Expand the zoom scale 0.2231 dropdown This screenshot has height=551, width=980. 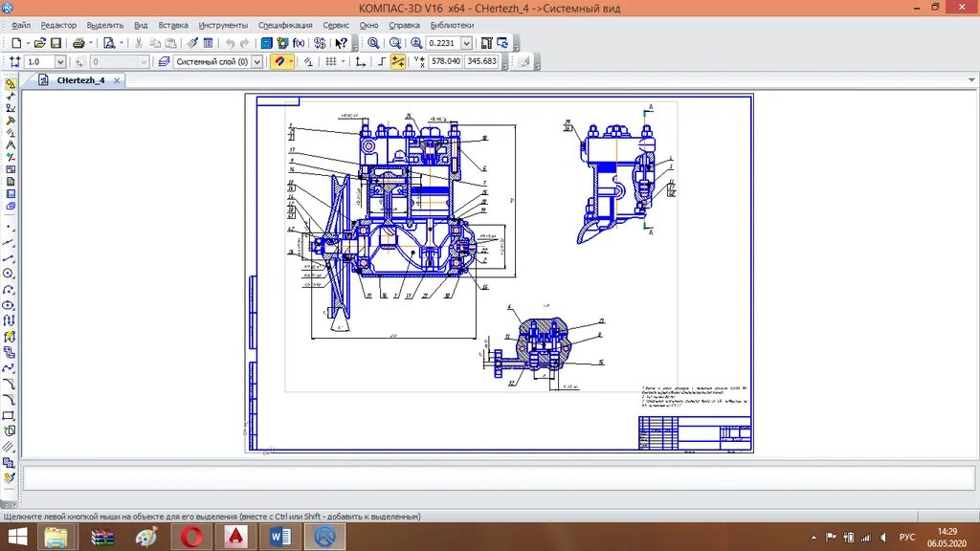coord(466,43)
